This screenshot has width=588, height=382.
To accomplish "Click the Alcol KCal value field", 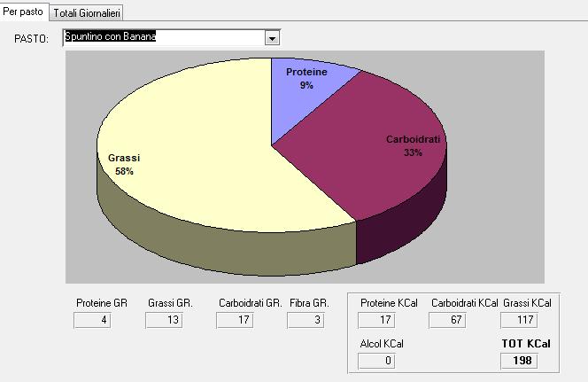I will point(376,361).
